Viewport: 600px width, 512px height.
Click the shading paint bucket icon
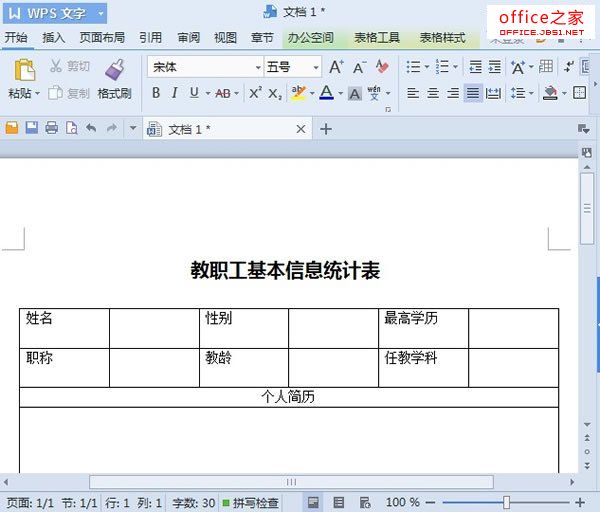(550, 93)
